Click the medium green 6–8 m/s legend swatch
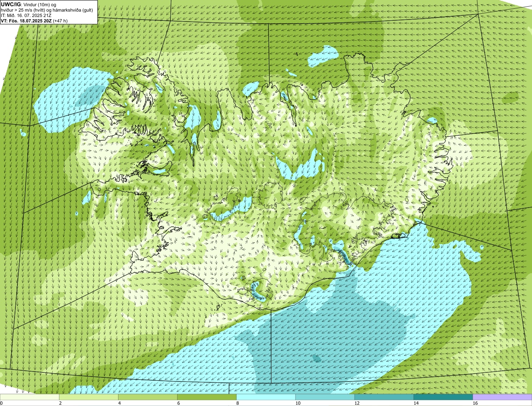The image size is (532, 406). pyautogui.click(x=207, y=397)
